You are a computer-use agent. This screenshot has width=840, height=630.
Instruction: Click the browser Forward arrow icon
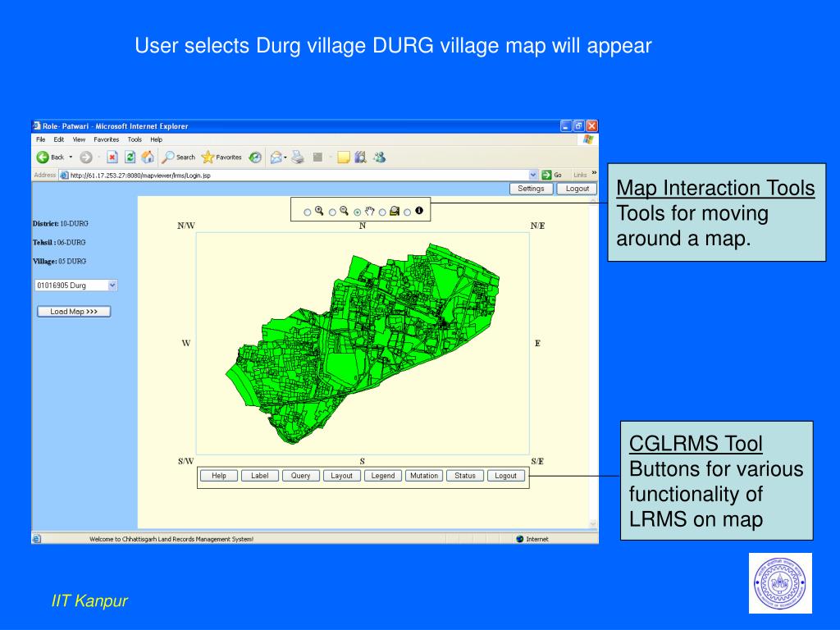point(85,157)
